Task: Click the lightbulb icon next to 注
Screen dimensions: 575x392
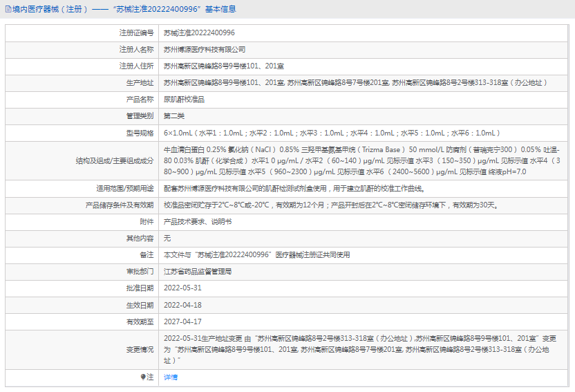Action: click(143, 377)
